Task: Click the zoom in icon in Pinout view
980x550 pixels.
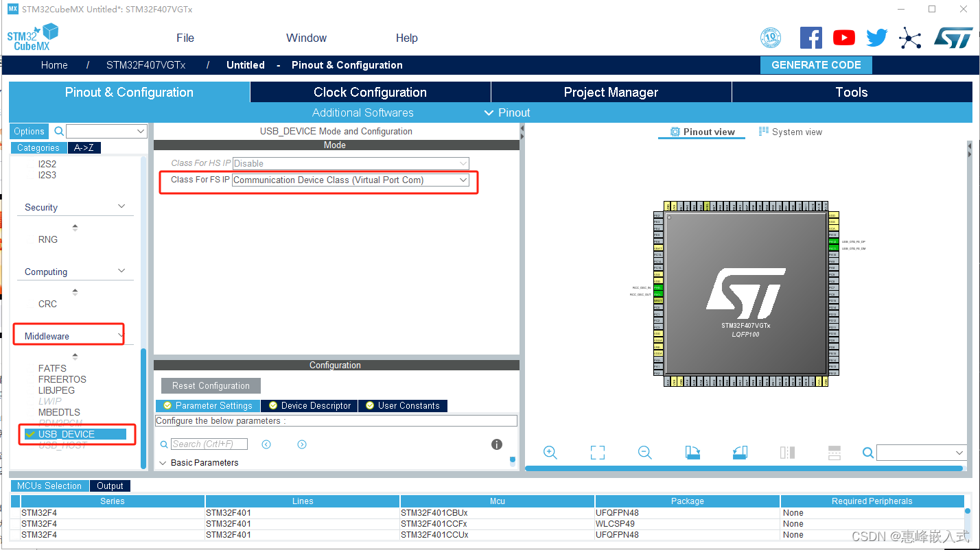Action: pos(550,453)
